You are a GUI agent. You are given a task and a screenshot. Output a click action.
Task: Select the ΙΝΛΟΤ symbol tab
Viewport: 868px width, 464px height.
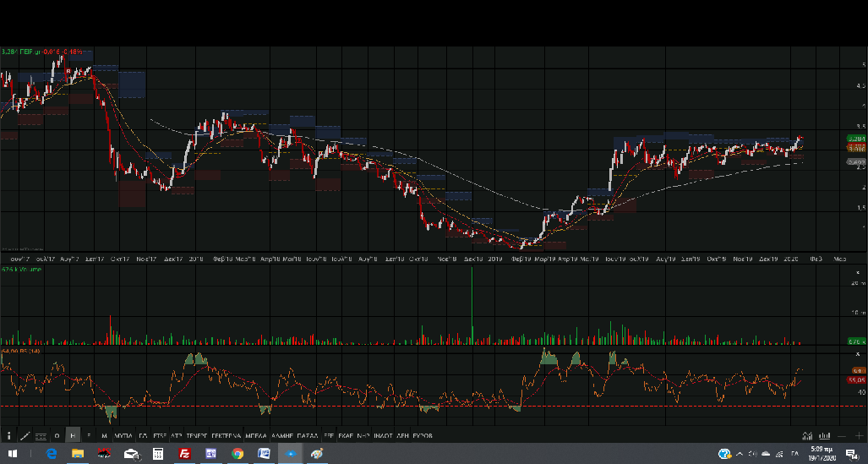click(383, 435)
